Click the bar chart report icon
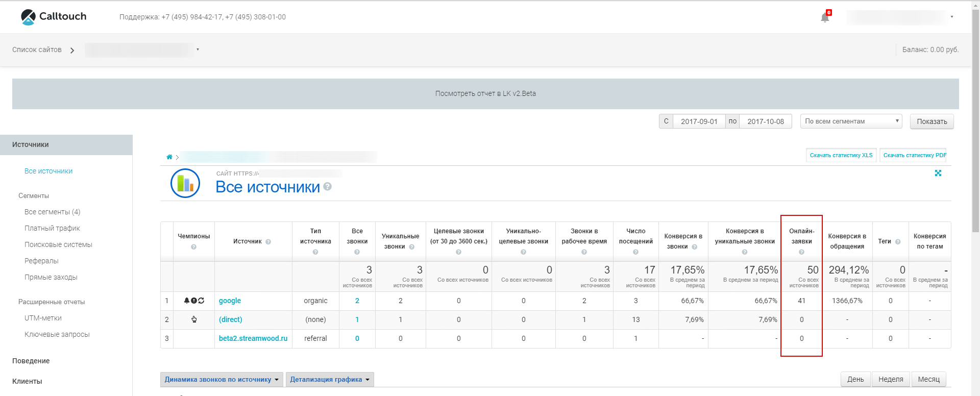This screenshot has height=396, width=980. coord(185,183)
